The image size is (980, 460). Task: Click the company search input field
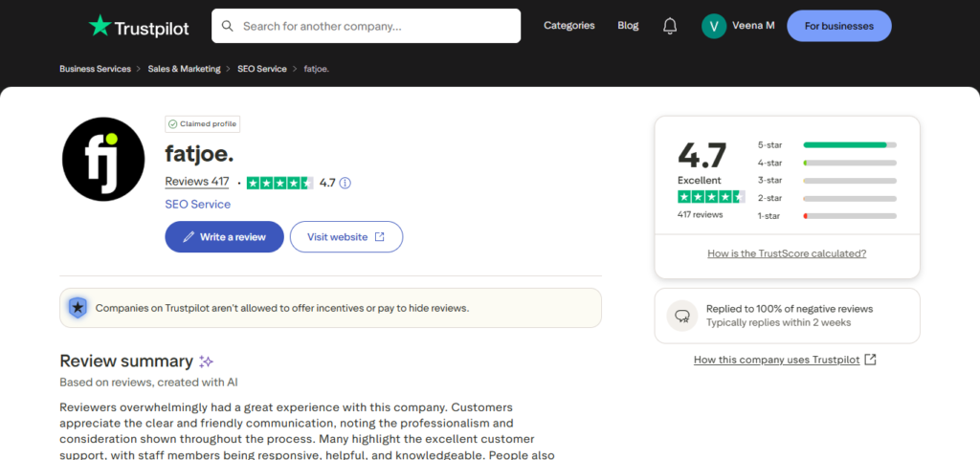(373, 26)
